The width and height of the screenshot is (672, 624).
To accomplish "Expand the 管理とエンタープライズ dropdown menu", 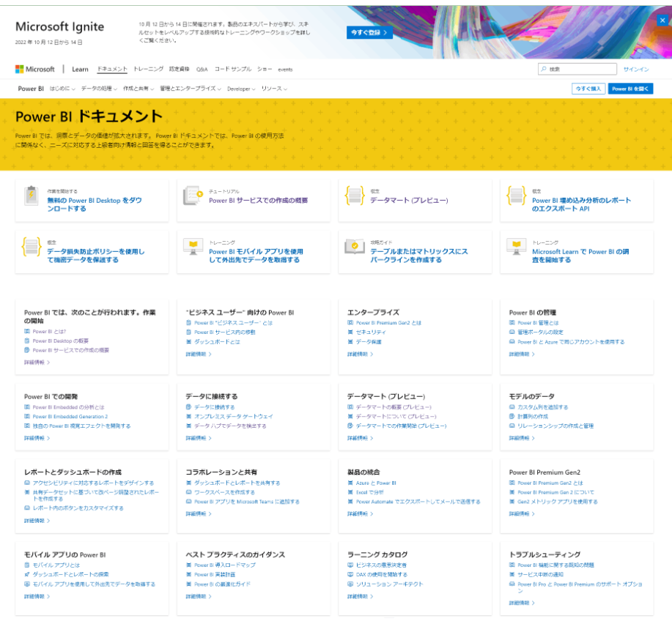I will [x=191, y=89].
